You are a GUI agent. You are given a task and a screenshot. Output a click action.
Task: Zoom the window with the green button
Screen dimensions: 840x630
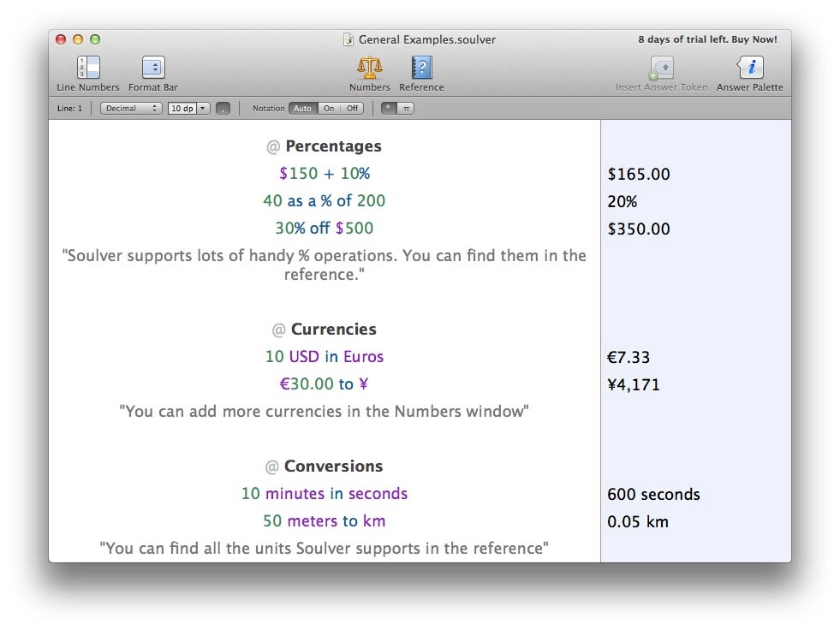95,39
